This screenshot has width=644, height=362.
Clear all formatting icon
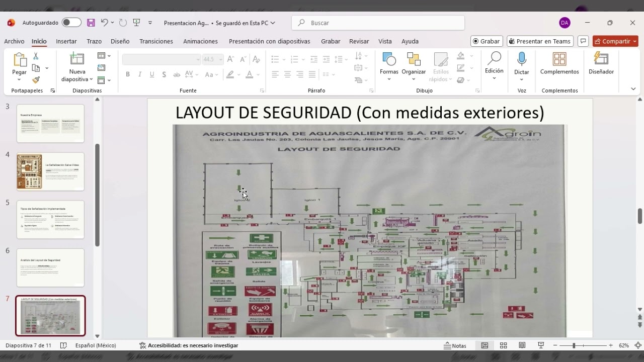[256, 59]
